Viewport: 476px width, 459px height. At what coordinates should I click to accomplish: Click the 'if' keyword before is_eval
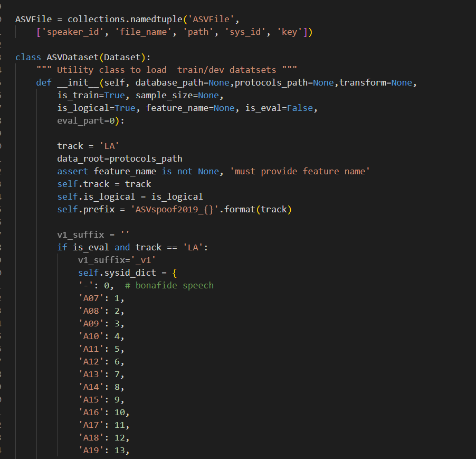click(62, 248)
